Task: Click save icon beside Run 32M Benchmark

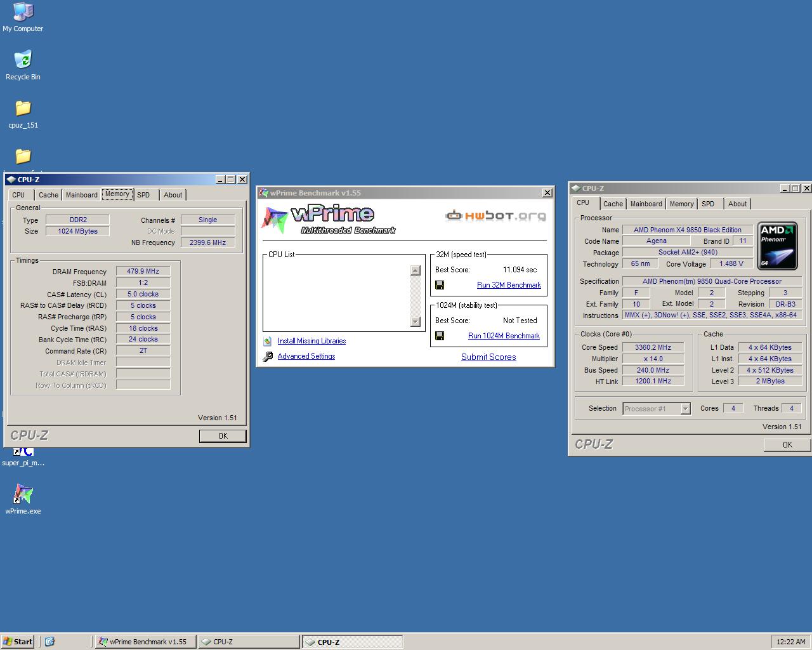Action: (x=440, y=285)
